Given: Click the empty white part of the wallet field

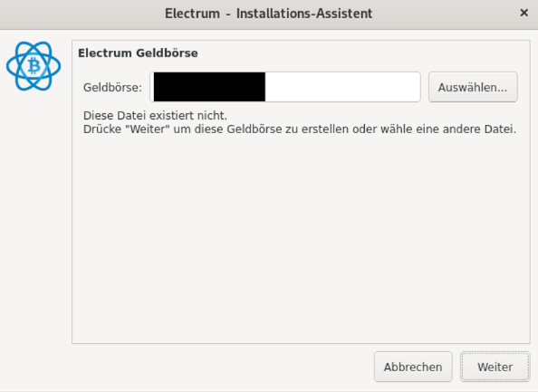Looking at the screenshot, I should (x=342, y=87).
